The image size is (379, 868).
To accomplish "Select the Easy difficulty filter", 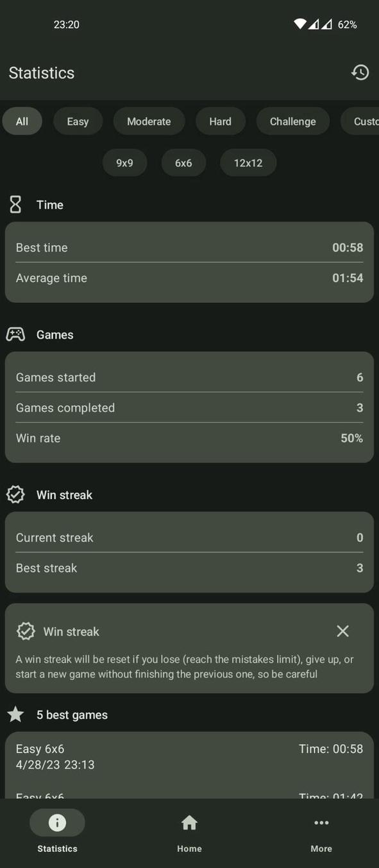I will pos(78,121).
